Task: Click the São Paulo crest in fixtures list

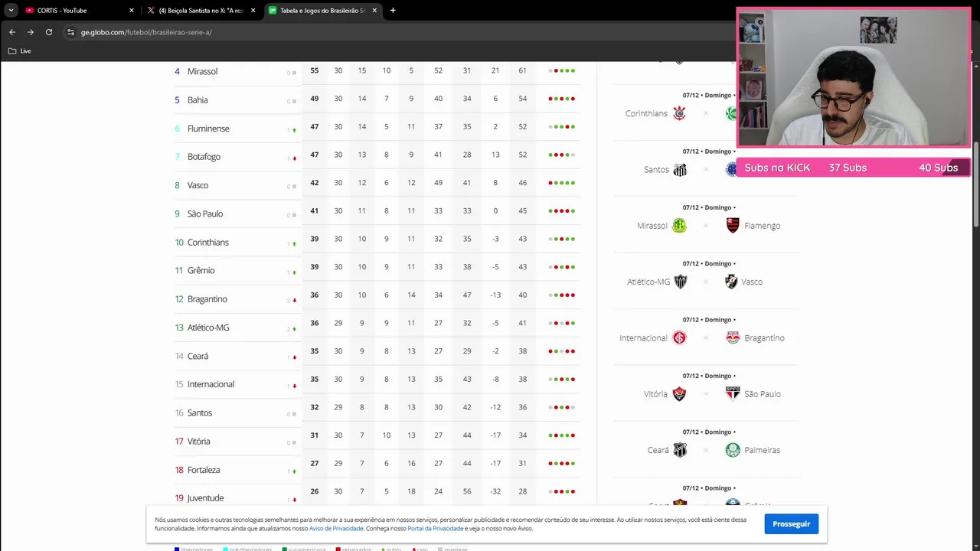Action: tap(733, 394)
